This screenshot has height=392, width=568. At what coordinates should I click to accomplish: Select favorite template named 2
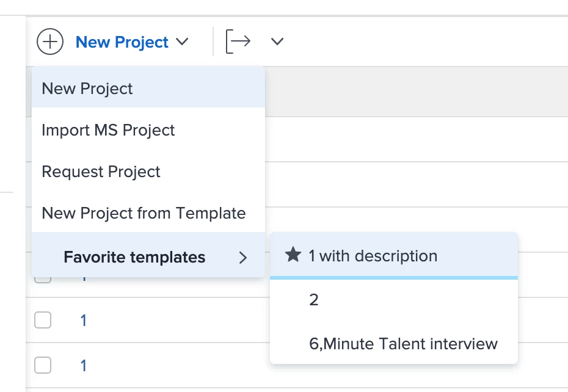314,300
